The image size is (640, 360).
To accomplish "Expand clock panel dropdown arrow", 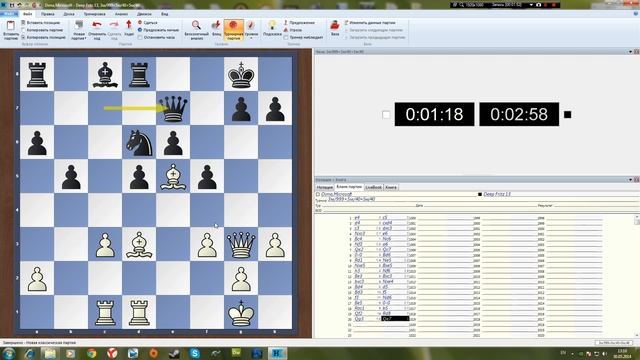I will pos(630,52).
